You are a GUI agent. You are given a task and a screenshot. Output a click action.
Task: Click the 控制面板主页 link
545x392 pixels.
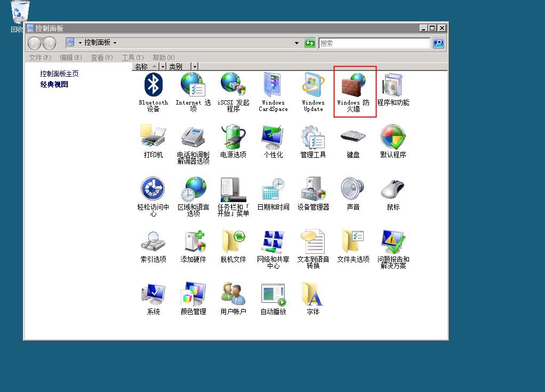coord(59,74)
